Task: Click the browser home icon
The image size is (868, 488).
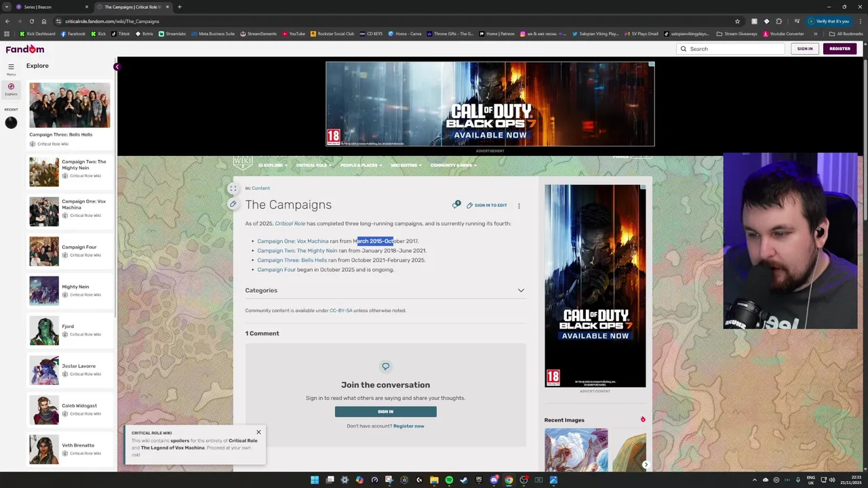Action: coord(43,21)
